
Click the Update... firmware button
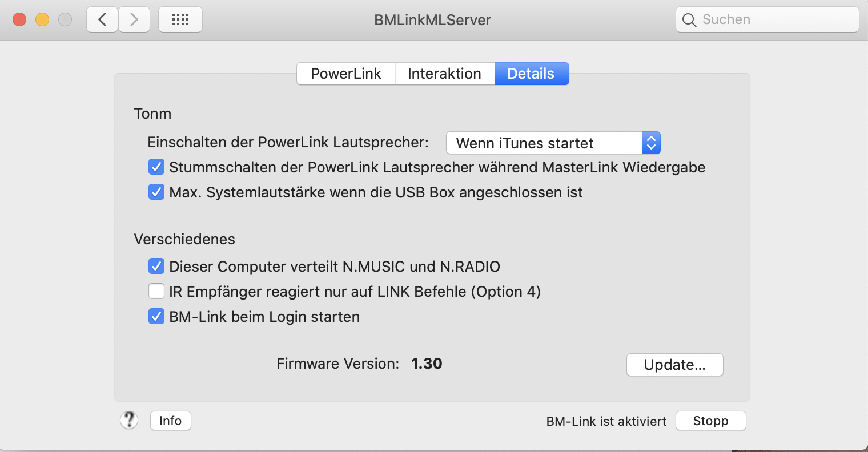point(675,365)
